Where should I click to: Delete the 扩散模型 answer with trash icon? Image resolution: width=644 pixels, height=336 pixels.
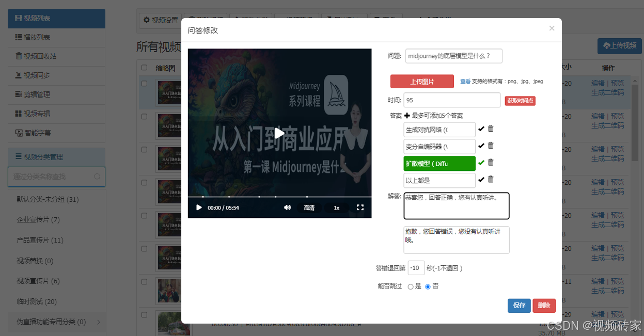coord(491,162)
